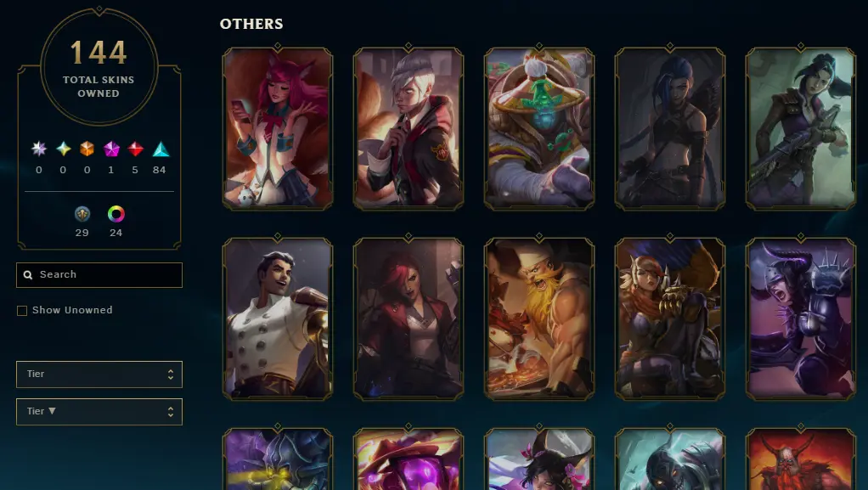This screenshot has width=868, height=490.
Task: Click the arrows on the upper Tier dropdown
Action: click(x=171, y=375)
